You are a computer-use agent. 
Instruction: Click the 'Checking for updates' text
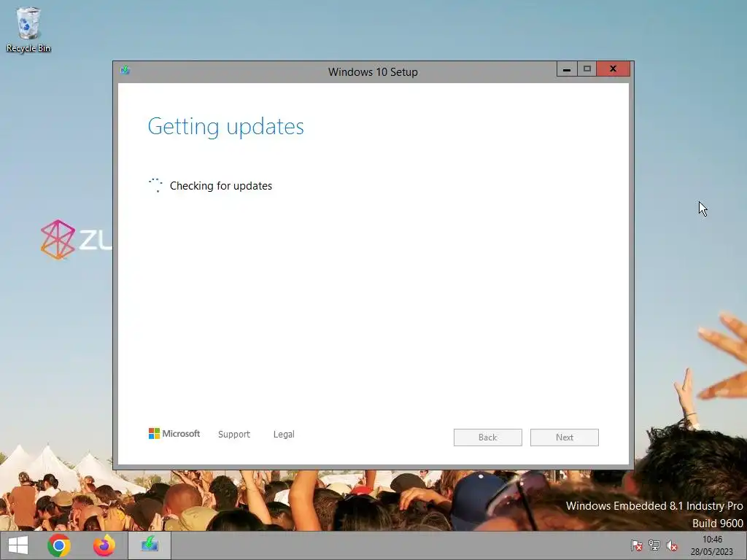pyautogui.click(x=221, y=186)
